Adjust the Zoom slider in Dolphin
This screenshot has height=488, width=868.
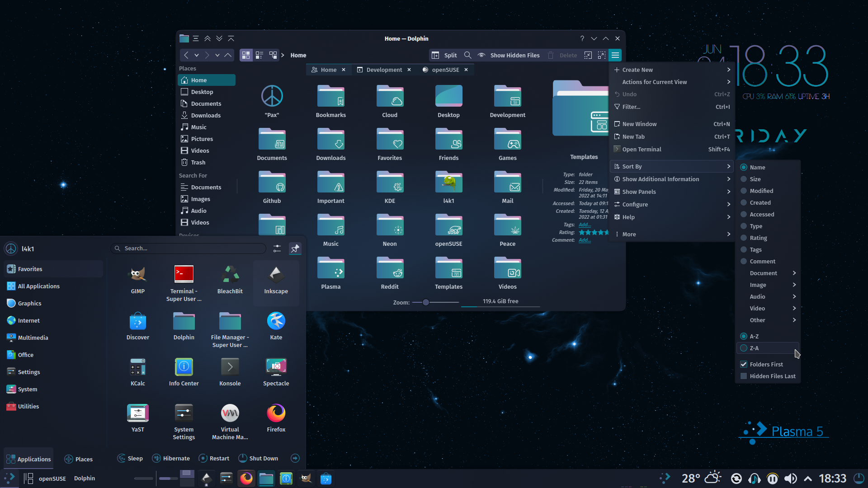[x=426, y=302]
